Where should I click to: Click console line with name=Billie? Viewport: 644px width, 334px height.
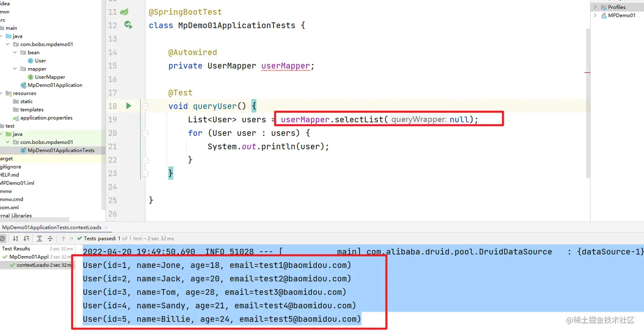point(222,319)
